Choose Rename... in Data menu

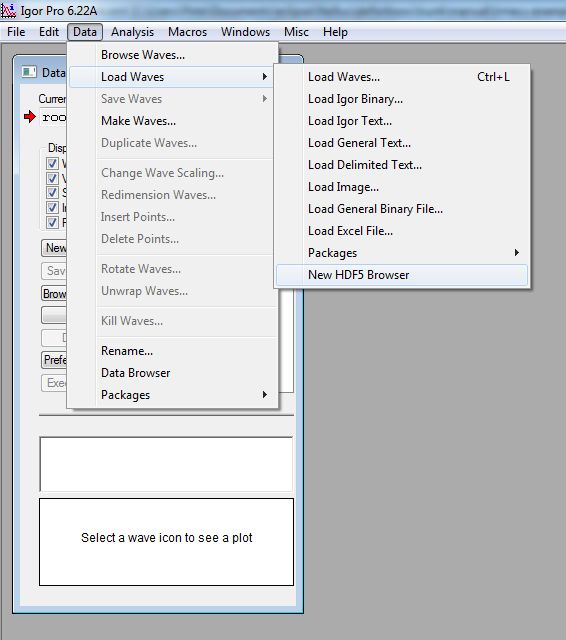[173, 351]
